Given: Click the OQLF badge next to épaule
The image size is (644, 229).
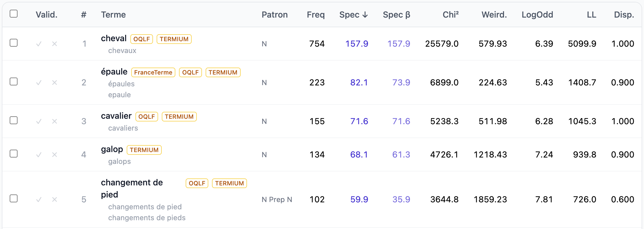Looking at the screenshot, I should (x=190, y=72).
